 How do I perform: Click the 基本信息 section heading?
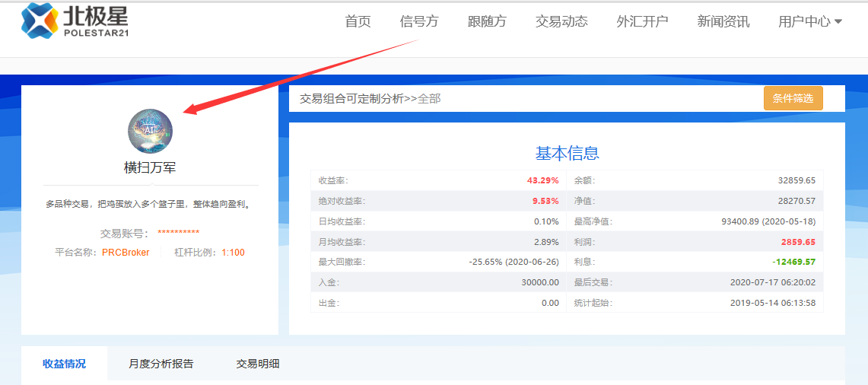coord(567,153)
